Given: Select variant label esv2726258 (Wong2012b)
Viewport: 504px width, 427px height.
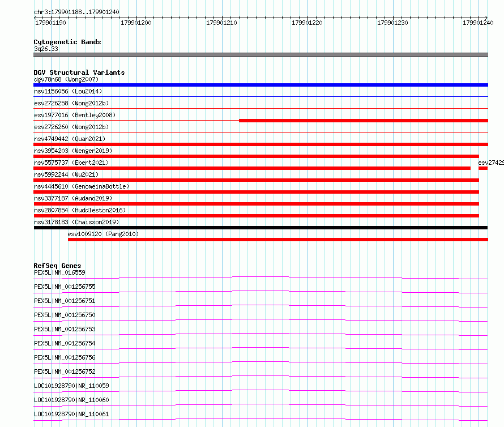Looking at the screenshot, I should [x=71, y=103].
